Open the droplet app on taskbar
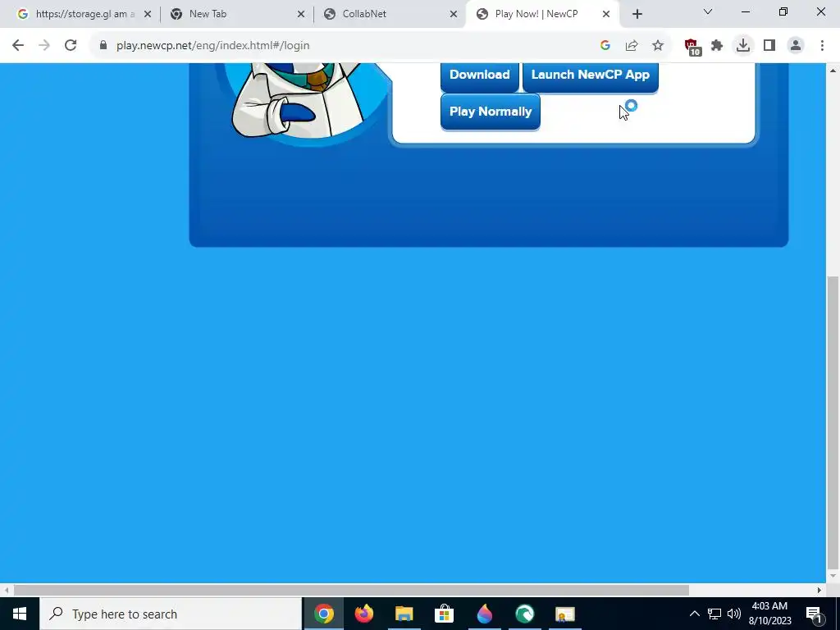840x630 pixels. coord(484,614)
